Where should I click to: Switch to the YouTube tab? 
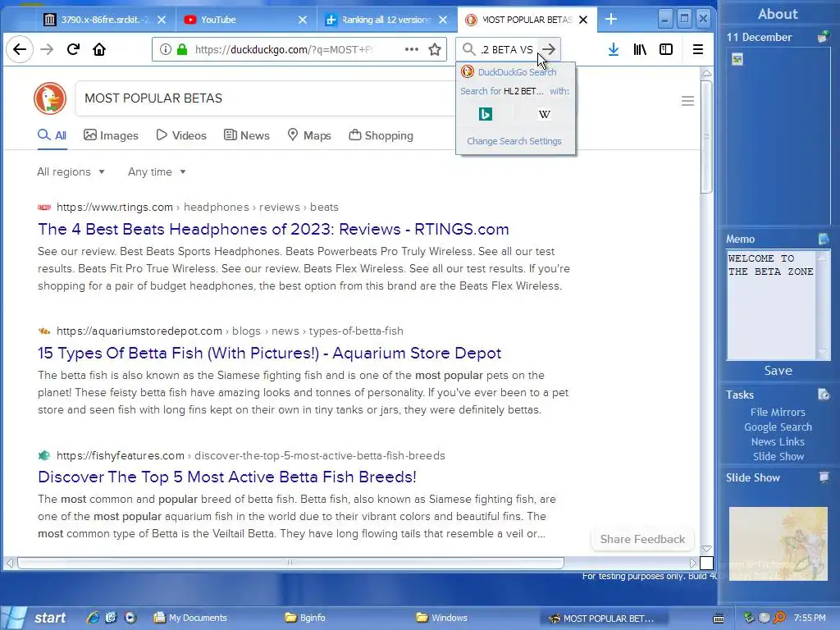pyautogui.click(x=245, y=20)
